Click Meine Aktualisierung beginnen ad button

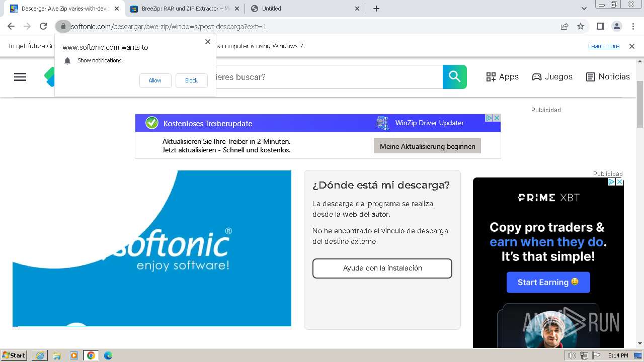pos(428,146)
